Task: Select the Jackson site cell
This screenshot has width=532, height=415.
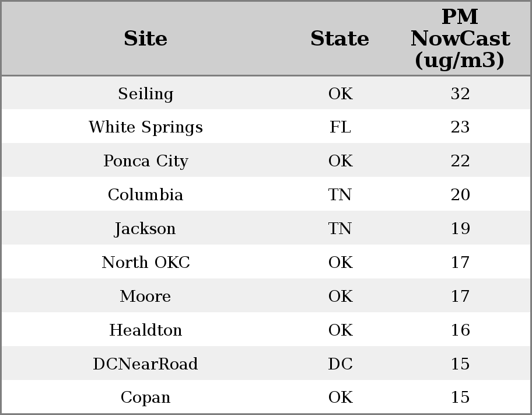Action: click(x=145, y=229)
